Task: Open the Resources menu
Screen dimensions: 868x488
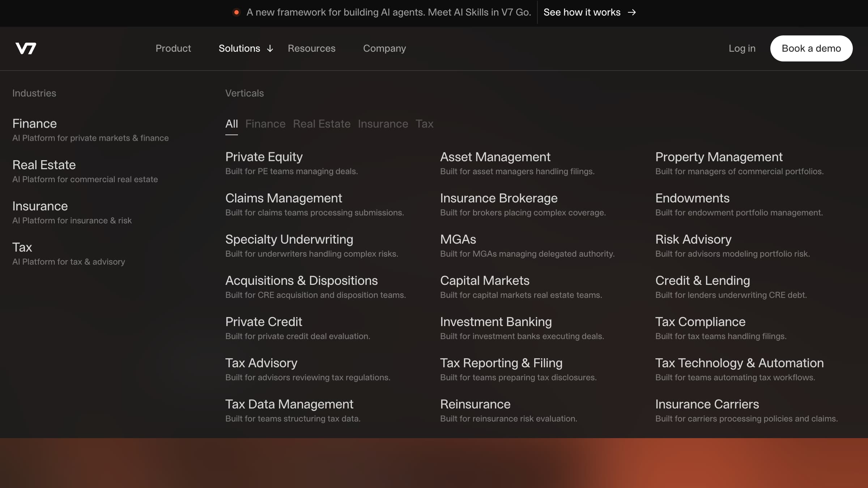Action: coord(311,48)
